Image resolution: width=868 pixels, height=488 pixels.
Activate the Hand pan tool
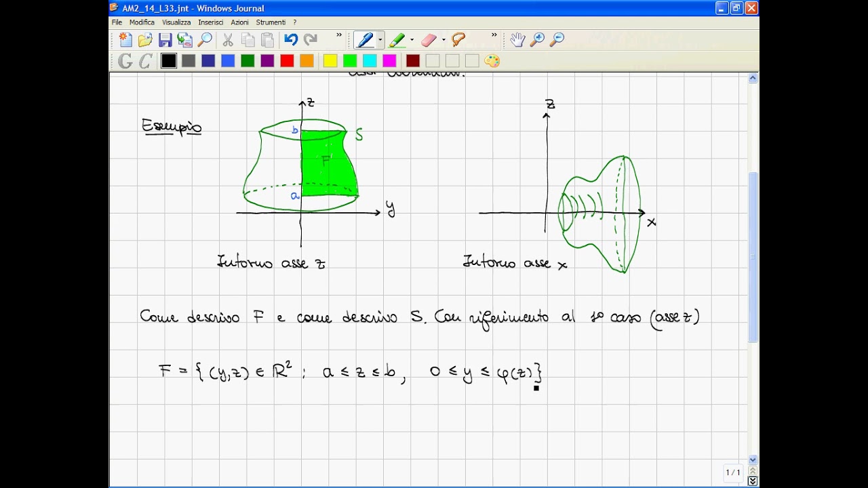[517, 40]
